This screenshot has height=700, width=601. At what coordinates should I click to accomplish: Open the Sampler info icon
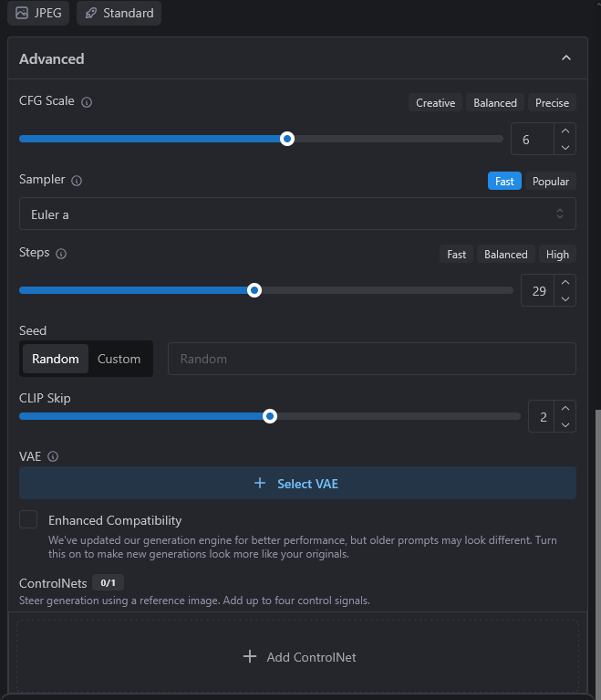coord(77,181)
